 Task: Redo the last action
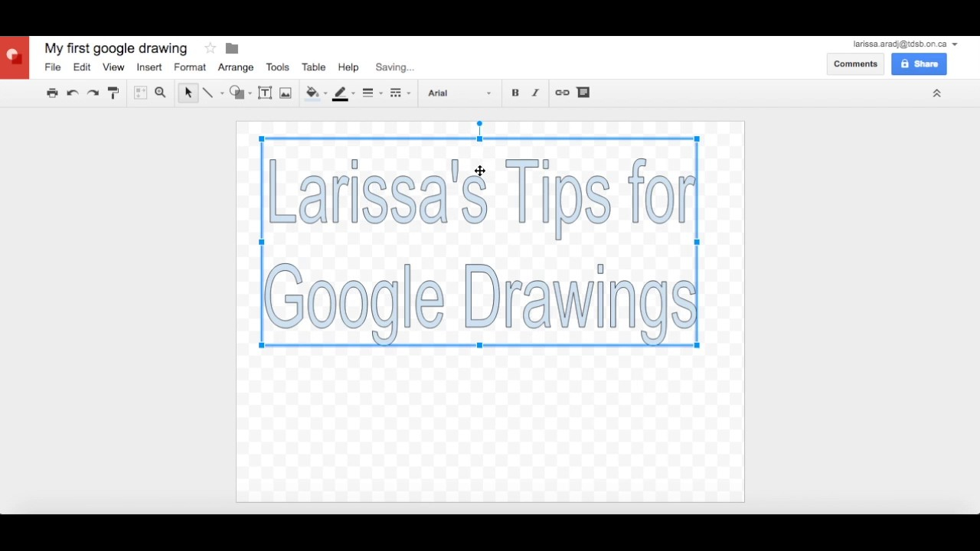point(93,93)
